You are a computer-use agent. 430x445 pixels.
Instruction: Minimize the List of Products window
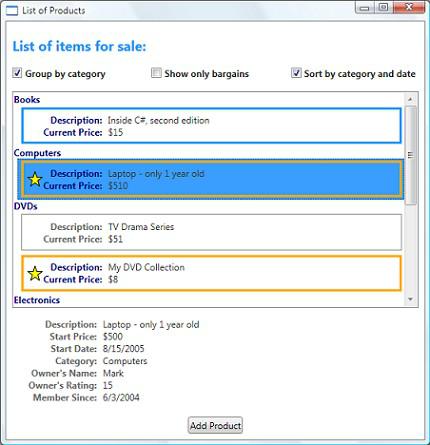tap(364, 8)
